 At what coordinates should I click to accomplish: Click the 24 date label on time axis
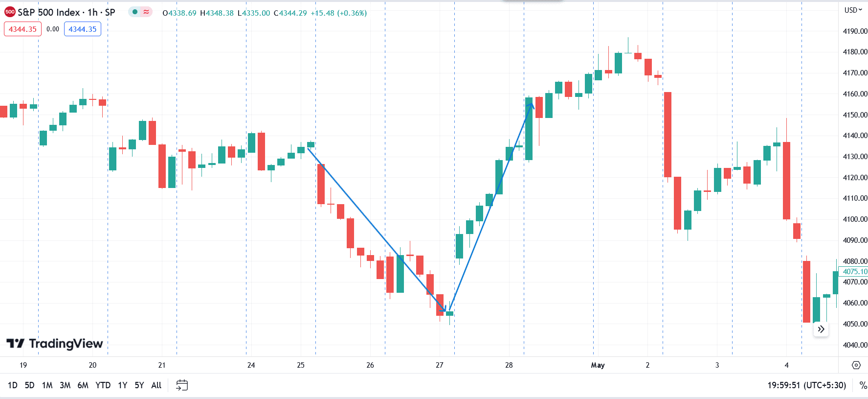pyautogui.click(x=251, y=365)
